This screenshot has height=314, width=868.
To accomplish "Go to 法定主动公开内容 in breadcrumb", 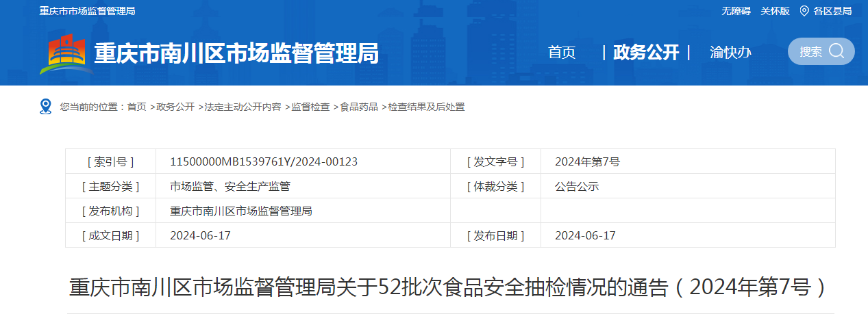I will [x=243, y=107].
